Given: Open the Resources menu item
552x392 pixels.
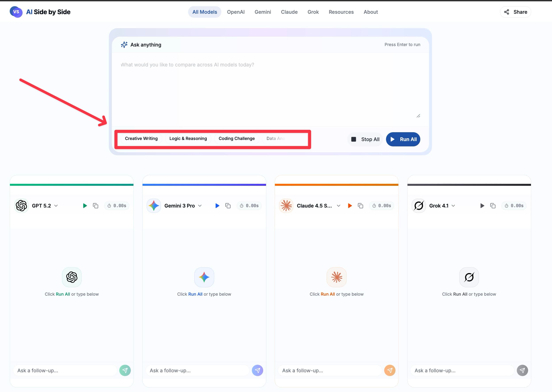Looking at the screenshot, I should click(341, 12).
